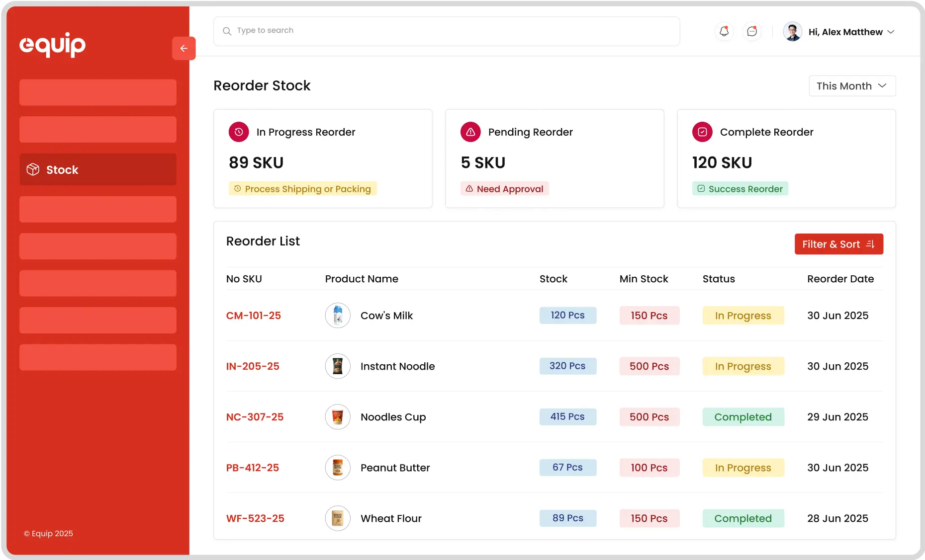
Task: Click the Need Approval tag
Action: click(x=504, y=189)
